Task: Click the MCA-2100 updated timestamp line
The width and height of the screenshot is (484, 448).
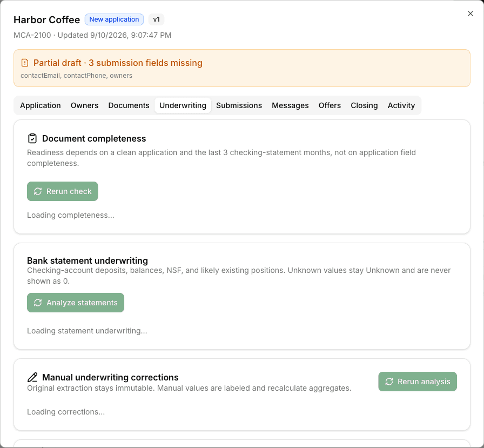Action: point(92,35)
